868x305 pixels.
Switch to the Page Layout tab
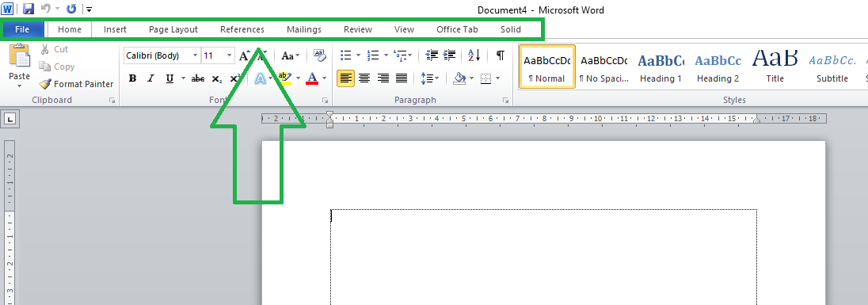coord(173,29)
